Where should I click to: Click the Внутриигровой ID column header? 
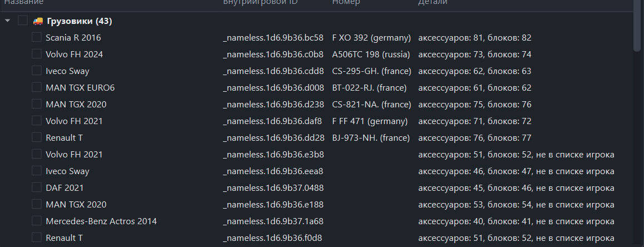(x=260, y=2)
